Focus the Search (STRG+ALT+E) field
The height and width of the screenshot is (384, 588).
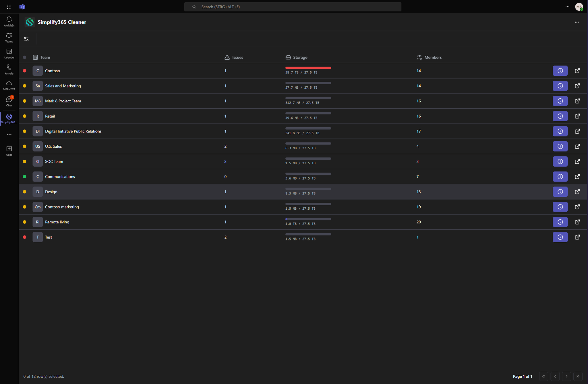(x=293, y=7)
